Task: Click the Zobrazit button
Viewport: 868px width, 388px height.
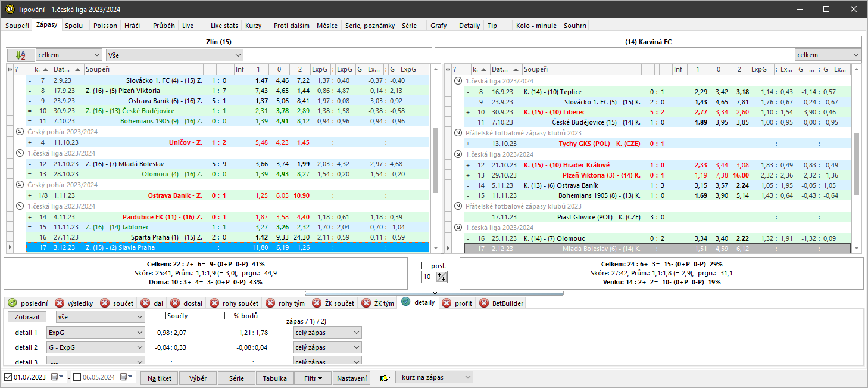Action: pos(27,317)
